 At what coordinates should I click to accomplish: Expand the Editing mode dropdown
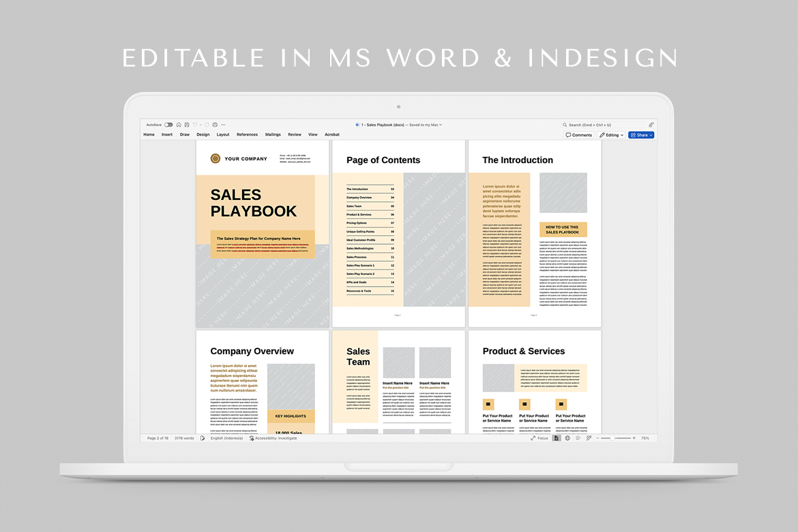612,135
